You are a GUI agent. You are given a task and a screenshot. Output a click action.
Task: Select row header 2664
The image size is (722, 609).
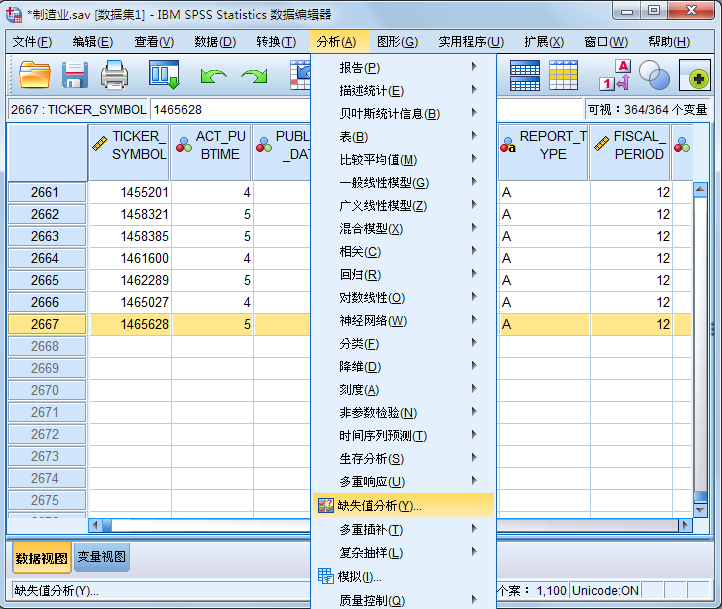coord(47,258)
